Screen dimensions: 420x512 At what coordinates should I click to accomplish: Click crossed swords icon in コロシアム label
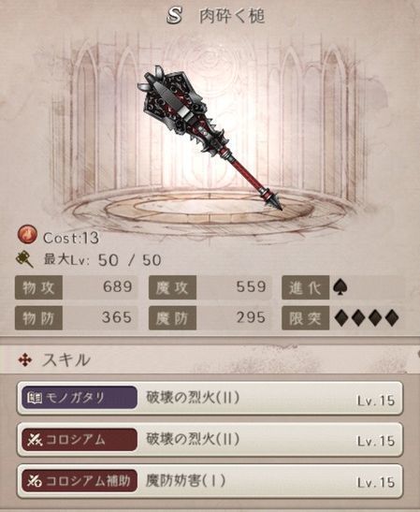click(x=35, y=440)
